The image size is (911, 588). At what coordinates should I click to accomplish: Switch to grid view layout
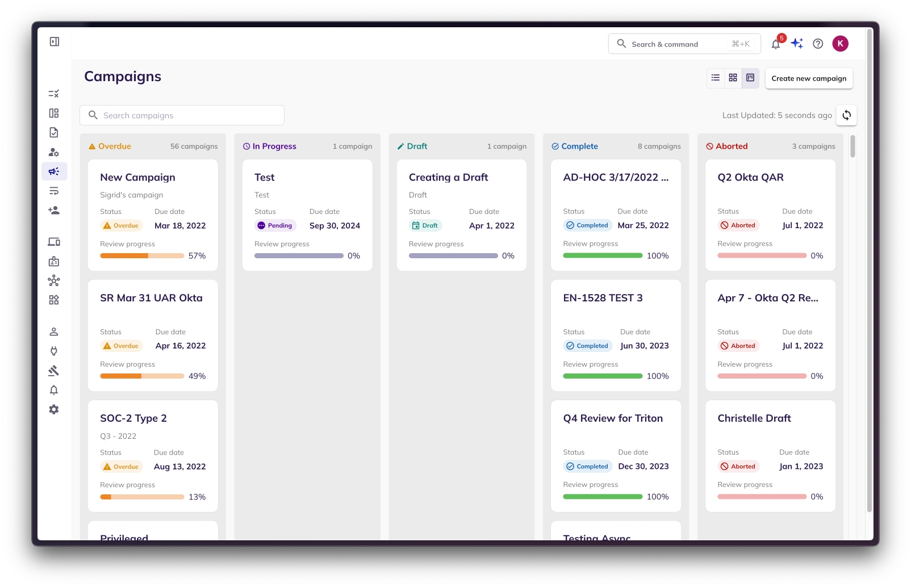coord(733,78)
